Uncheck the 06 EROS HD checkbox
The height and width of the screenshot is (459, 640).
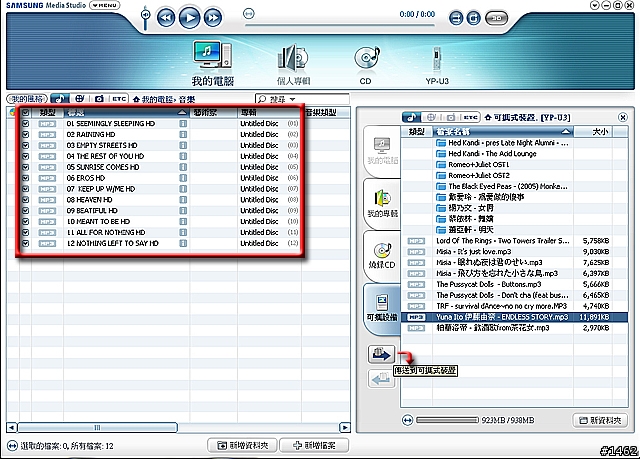[26, 178]
